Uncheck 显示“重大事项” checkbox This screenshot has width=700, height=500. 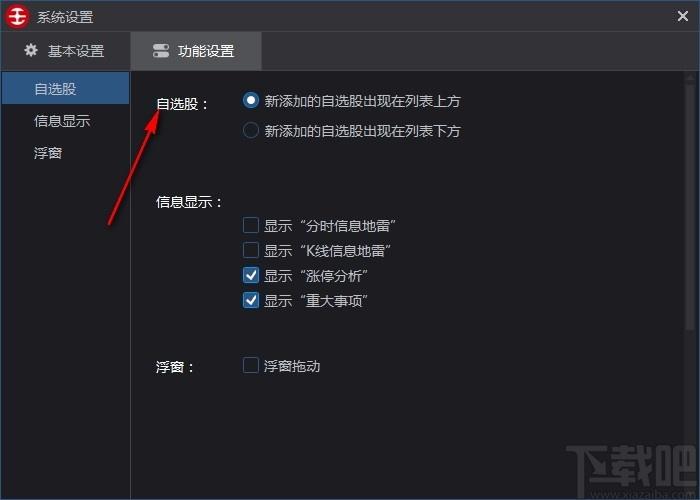250,300
